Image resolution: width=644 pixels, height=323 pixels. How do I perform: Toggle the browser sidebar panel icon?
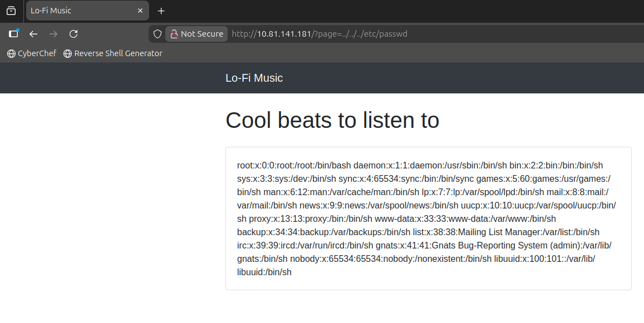13,34
